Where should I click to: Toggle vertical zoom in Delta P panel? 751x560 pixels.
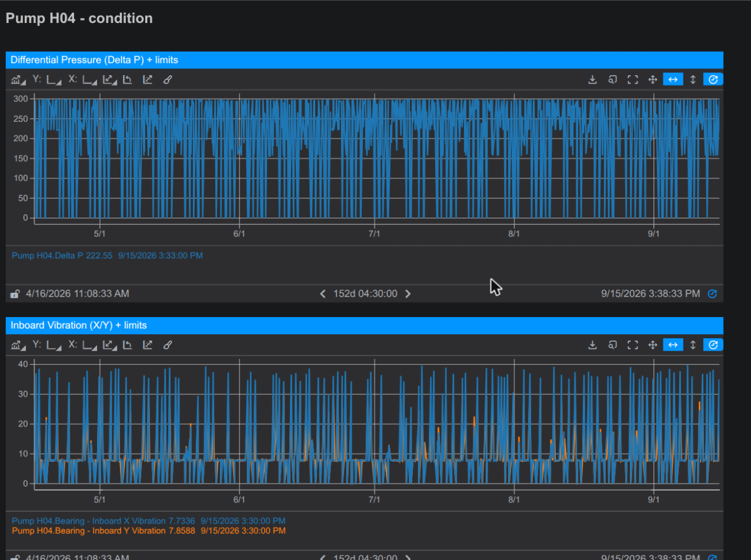(x=693, y=79)
